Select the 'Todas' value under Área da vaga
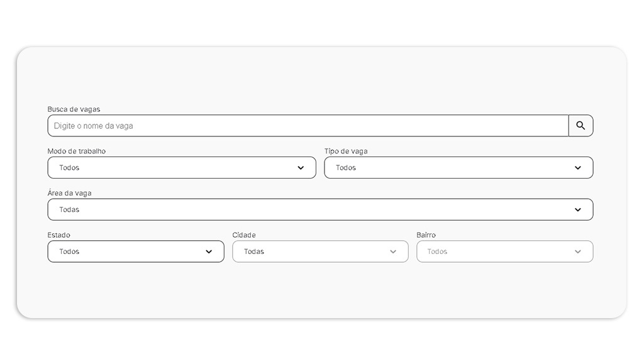This screenshot has width=644, height=337. [69, 210]
